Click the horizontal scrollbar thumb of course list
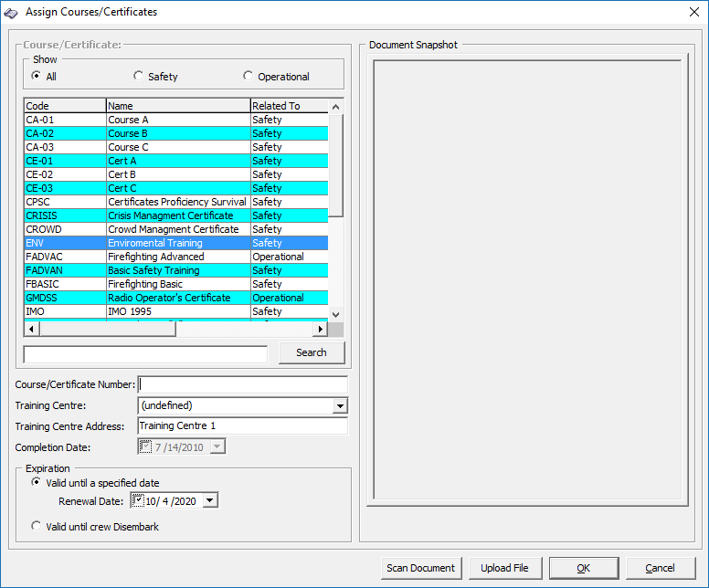The width and height of the screenshot is (709, 588). coord(108,329)
